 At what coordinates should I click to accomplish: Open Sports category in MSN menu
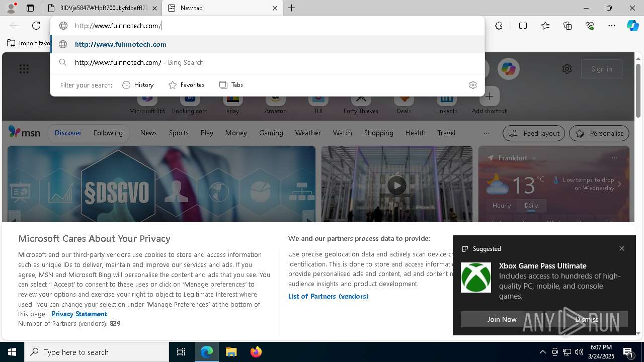pyautogui.click(x=179, y=133)
